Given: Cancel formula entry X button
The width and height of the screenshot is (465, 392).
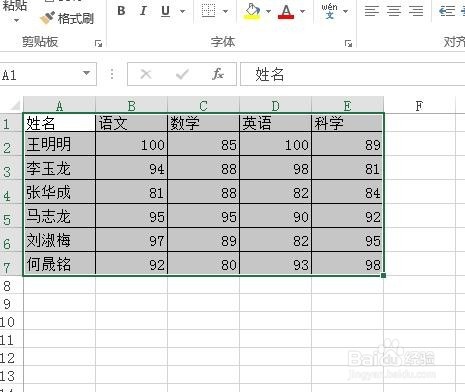Looking at the screenshot, I should point(146,74).
